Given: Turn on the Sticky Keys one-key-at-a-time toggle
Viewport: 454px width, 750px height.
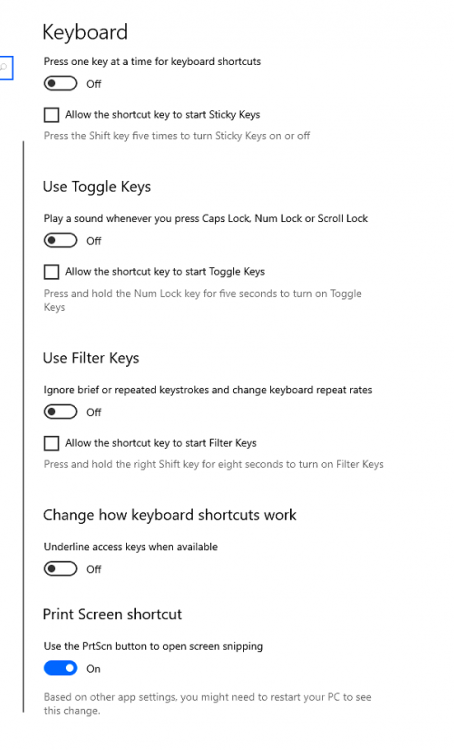Looking at the screenshot, I should click(60, 83).
